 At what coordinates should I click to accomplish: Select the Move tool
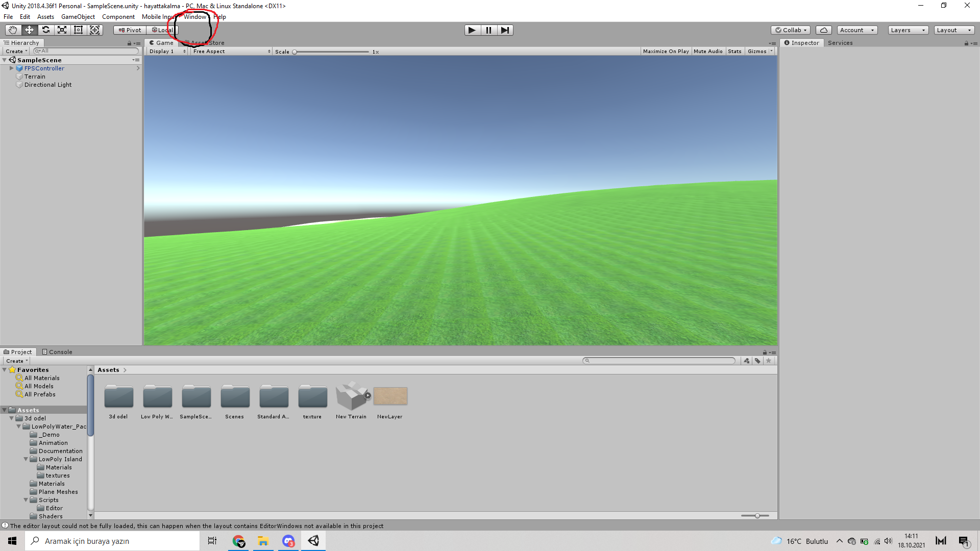coord(29,30)
